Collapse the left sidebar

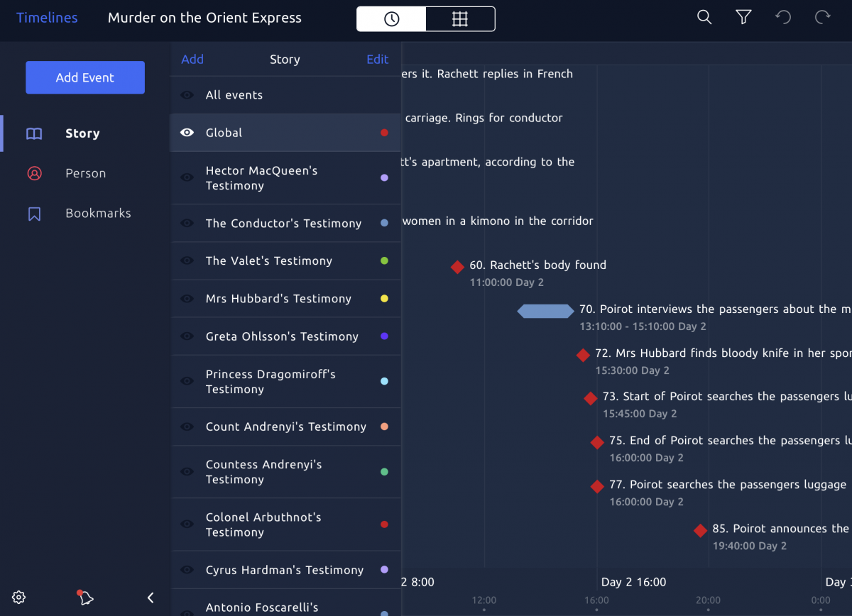point(150,598)
